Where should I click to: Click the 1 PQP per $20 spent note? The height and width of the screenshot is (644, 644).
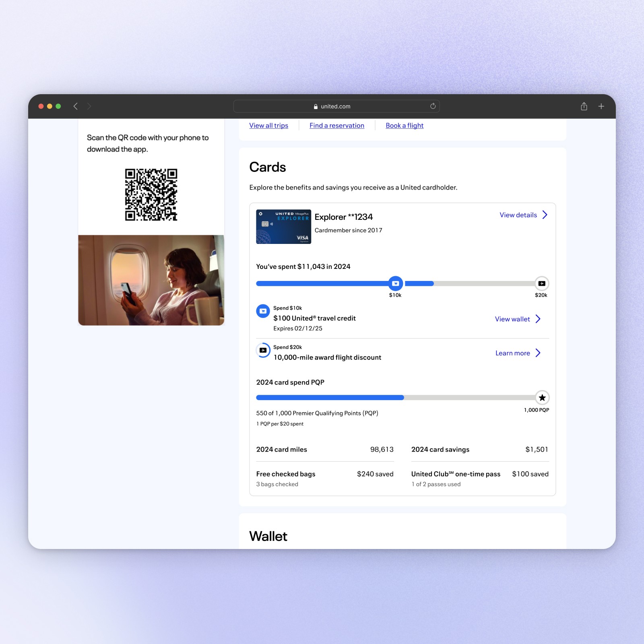tap(280, 424)
